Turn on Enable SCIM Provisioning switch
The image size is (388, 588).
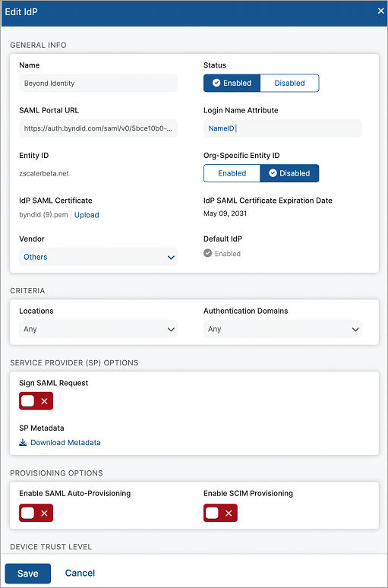(220, 513)
